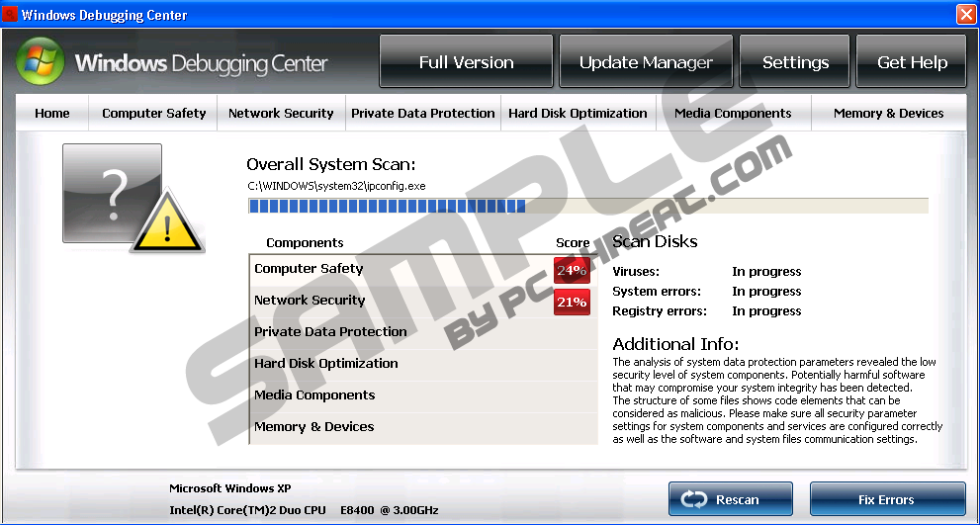The width and height of the screenshot is (980, 525).
Task: Switch to the Computer Safety tab
Action: [x=154, y=114]
